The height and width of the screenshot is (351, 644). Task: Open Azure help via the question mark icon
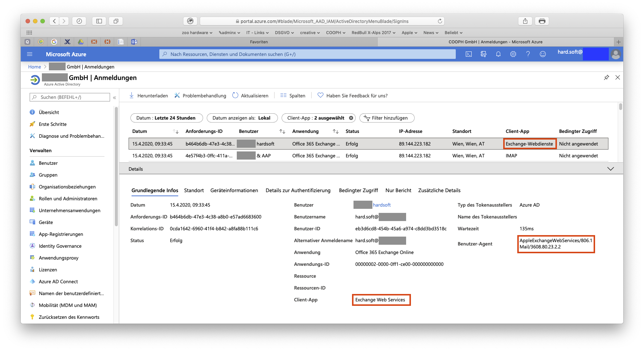528,54
